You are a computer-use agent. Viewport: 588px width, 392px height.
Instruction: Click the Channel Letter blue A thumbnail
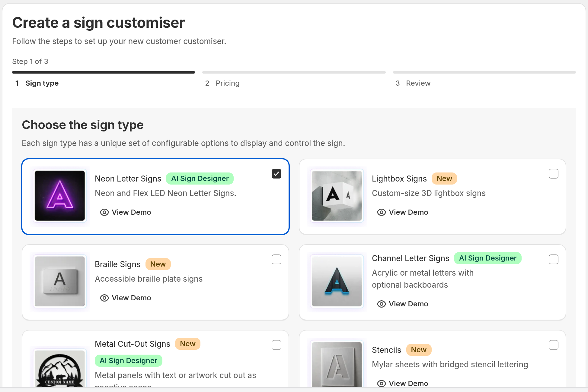337,281
